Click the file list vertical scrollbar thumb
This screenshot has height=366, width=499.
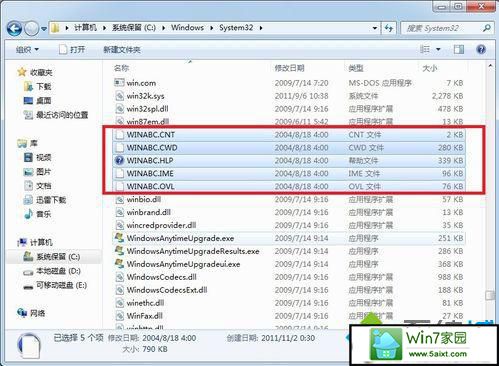(x=490, y=296)
